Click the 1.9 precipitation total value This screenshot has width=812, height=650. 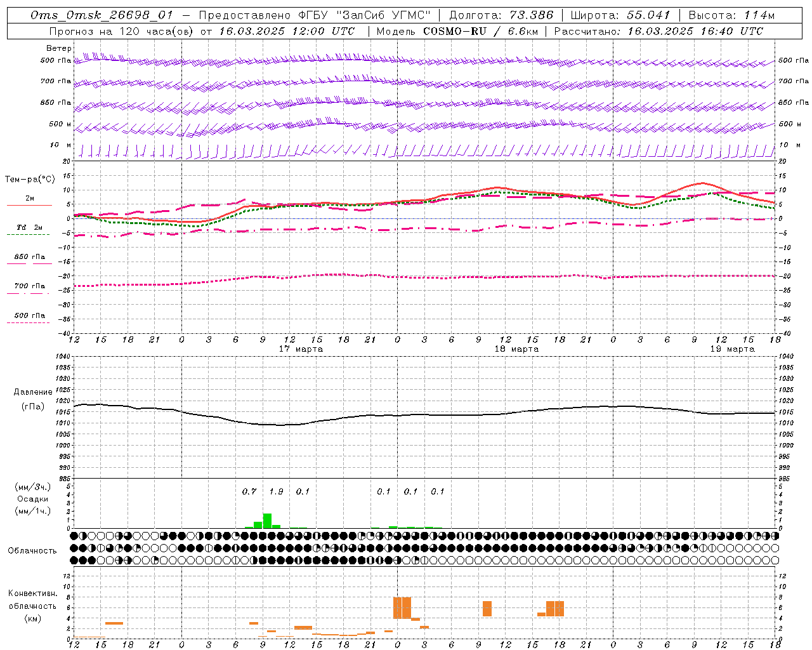pyautogui.click(x=276, y=491)
